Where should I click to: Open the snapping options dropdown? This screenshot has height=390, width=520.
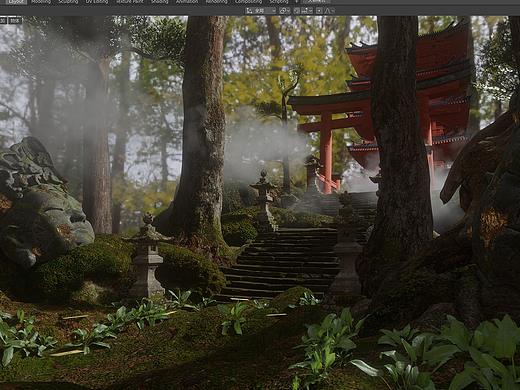coord(307,11)
